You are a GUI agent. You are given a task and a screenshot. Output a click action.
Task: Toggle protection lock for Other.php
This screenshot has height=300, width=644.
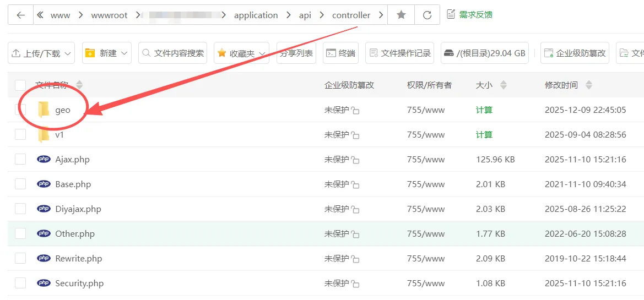click(x=355, y=234)
